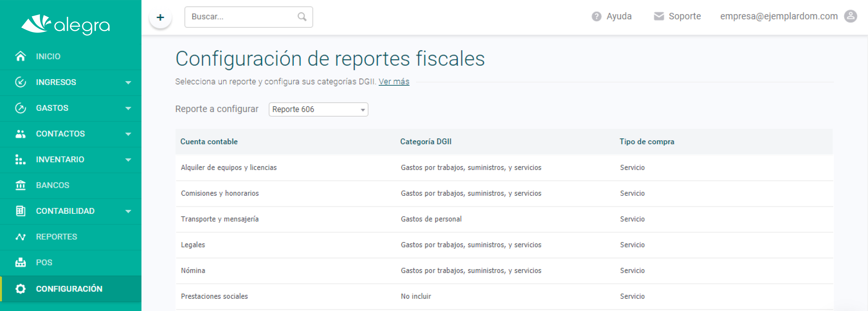Open the Inventario menu item
The height and width of the screenshot is (311, 868).
tap(71, 160)
